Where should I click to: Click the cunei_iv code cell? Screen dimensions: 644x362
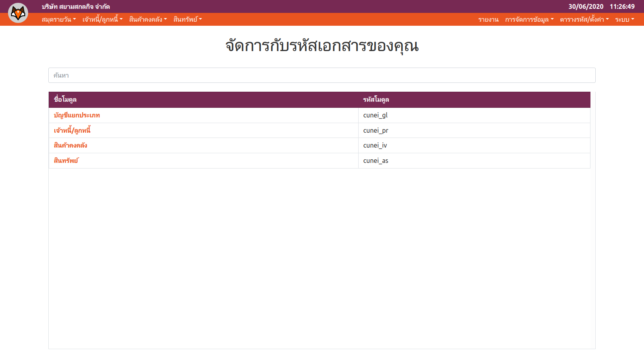click(375, 146)
